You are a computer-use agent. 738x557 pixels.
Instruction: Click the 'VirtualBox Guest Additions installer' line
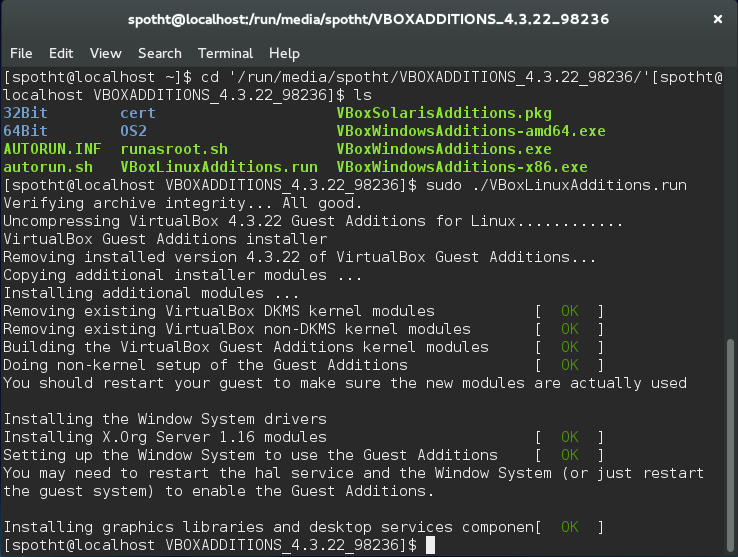tap(165, 239)
